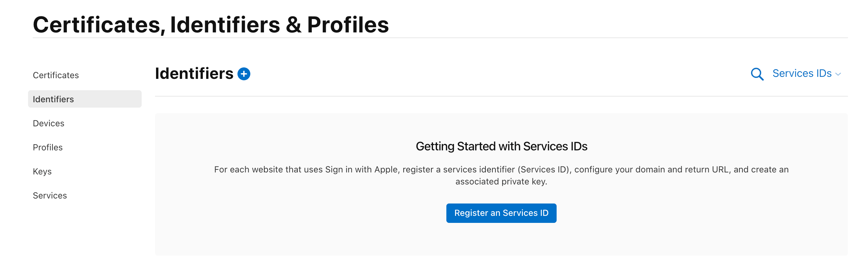Click empty space below the Register button
This screenshot has width=868, height=272.
[501, 240]
